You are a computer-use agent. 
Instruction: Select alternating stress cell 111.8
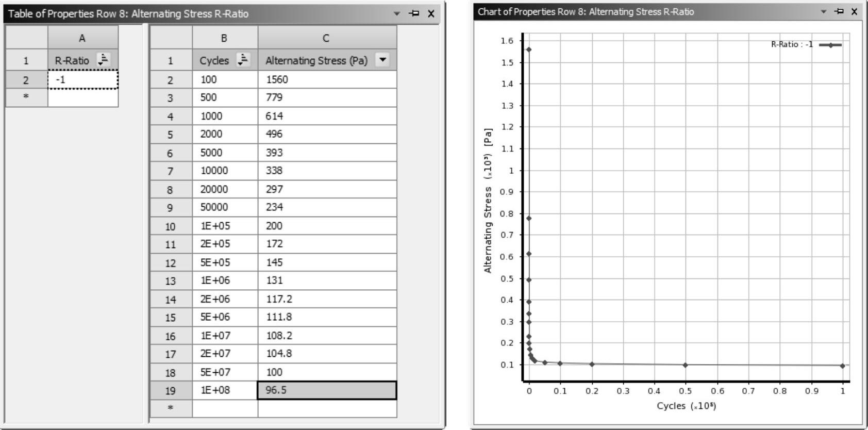pos(327,317)
